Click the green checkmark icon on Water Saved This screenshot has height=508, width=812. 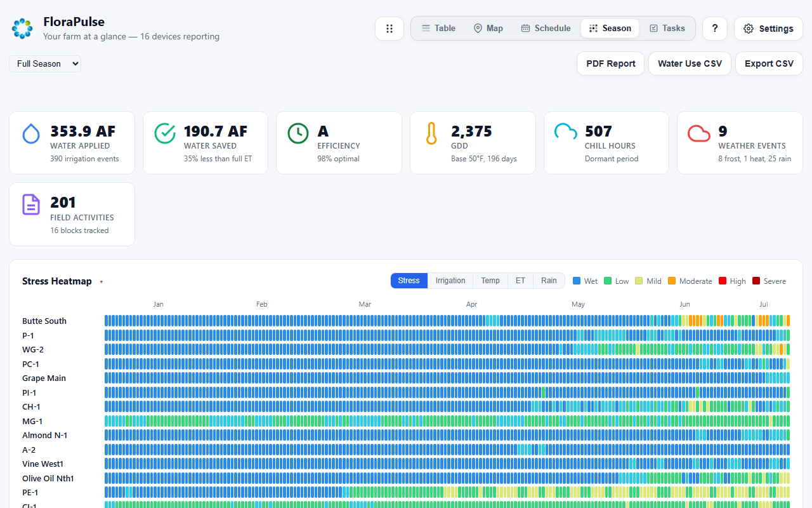165,133
